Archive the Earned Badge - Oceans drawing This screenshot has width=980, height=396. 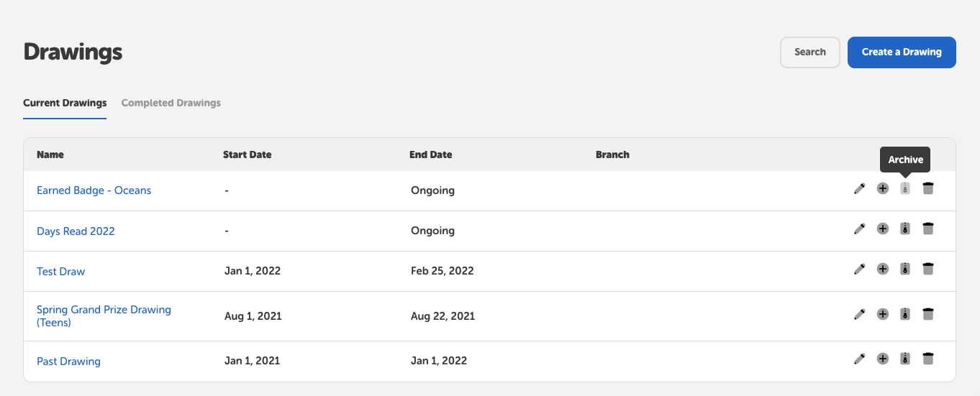pos(905,188)
